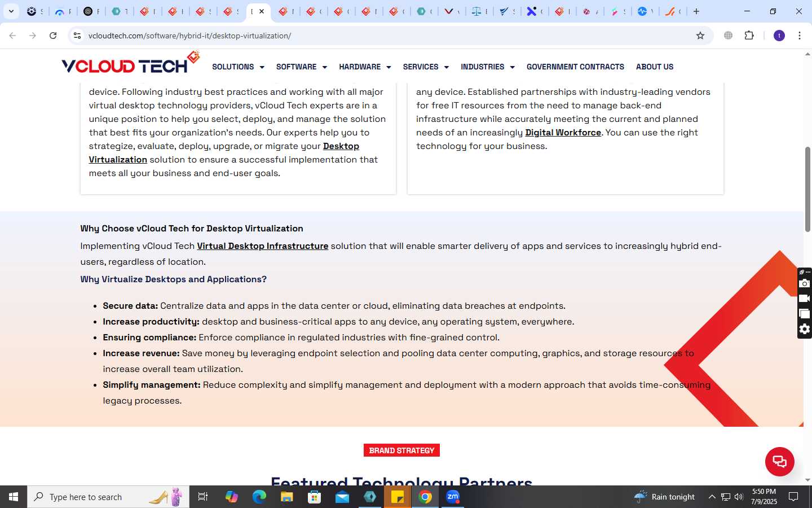Switch to the first tab with raccoon icon
812x508 pixels.
(32, 11)
